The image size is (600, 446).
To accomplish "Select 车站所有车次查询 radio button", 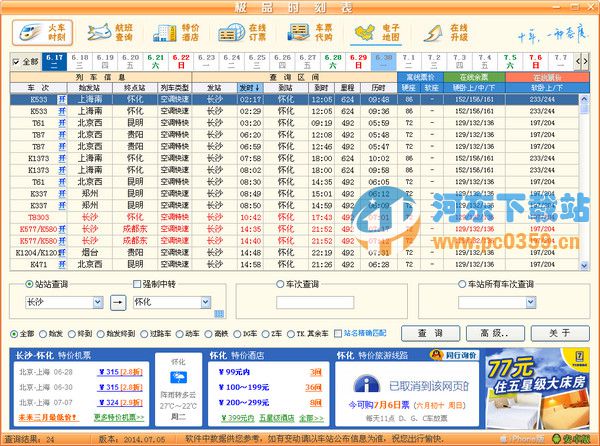I will (x=462, y=284).
